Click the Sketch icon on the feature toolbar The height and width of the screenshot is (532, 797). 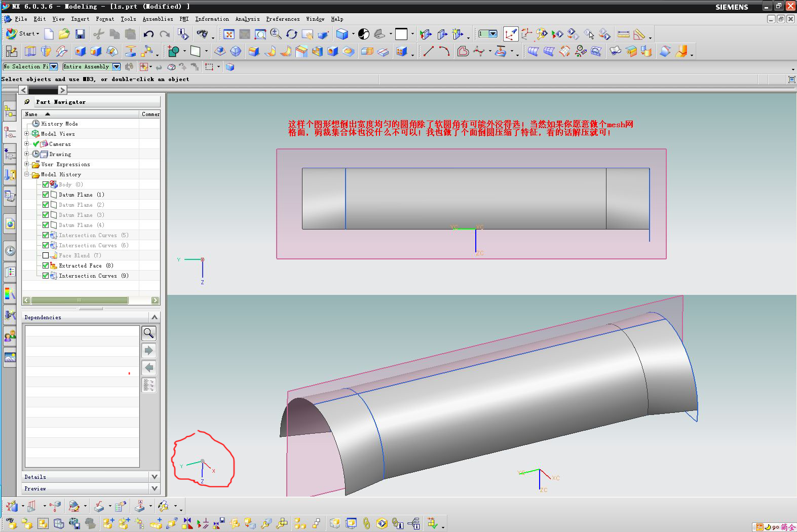pyautogui.click(x=11, y=51)
